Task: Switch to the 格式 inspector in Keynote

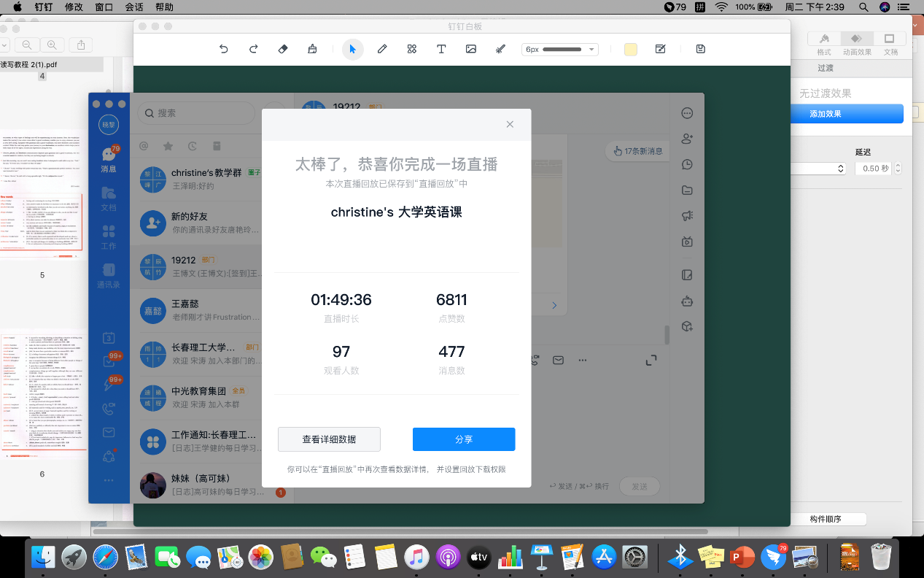Action: tap(824, 43)
